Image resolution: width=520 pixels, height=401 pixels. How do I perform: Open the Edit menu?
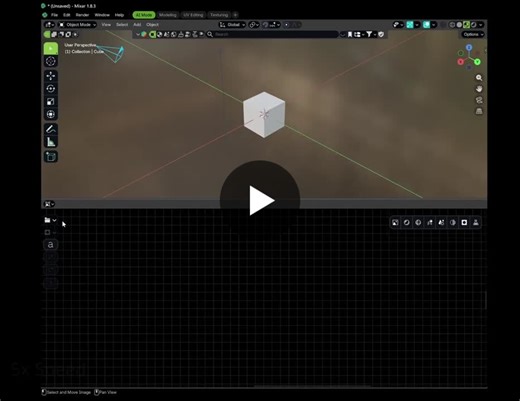[x=67, y=15]
